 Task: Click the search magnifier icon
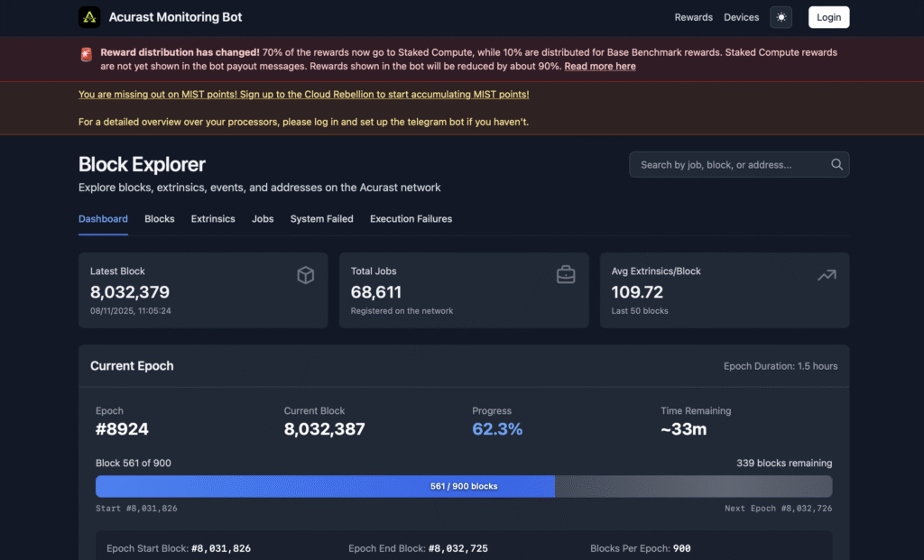[x=836, y=164]
